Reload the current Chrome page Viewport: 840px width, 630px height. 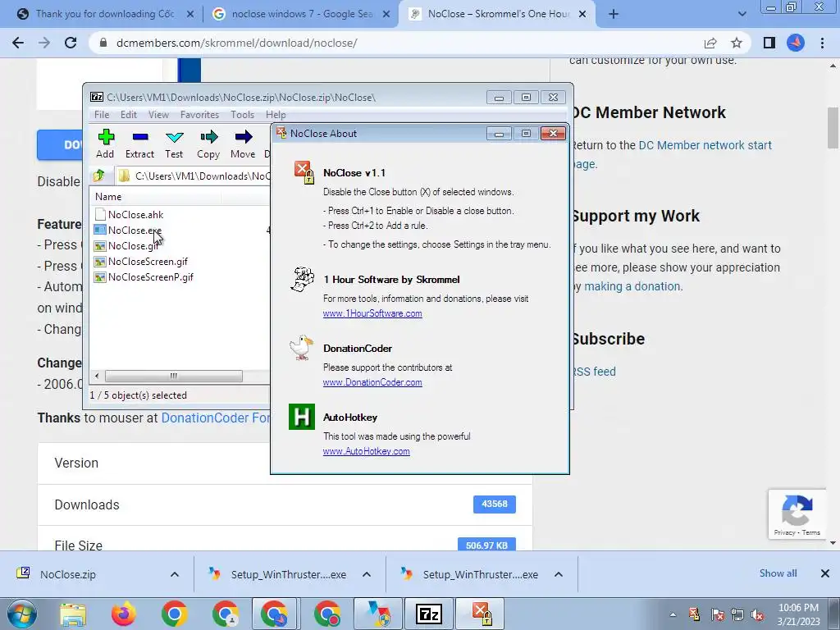tap(71, 43)
